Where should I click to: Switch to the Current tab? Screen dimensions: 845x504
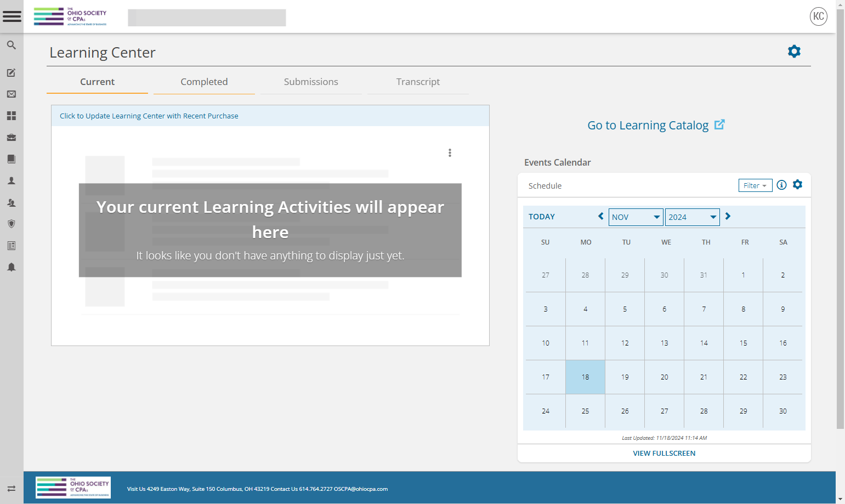click(98, 82)
